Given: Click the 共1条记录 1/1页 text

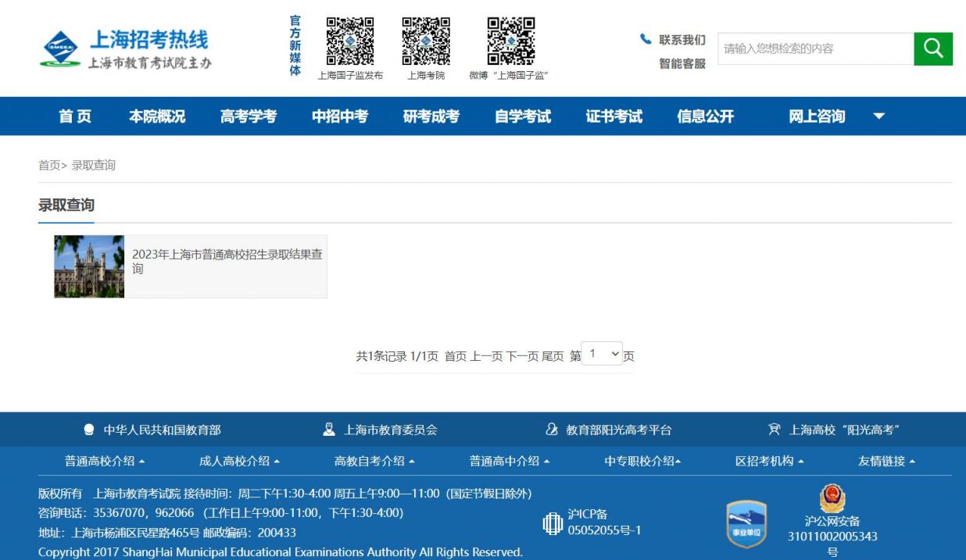Looking at the screenshot, I should point(398,356).
